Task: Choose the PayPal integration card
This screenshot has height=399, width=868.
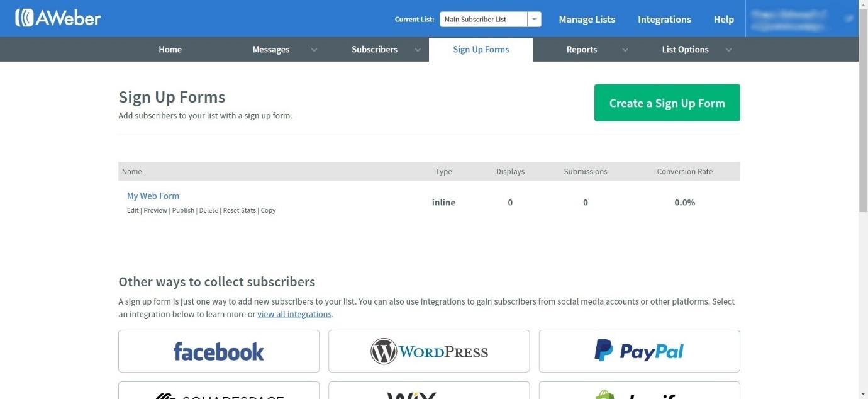Action: 639,351
